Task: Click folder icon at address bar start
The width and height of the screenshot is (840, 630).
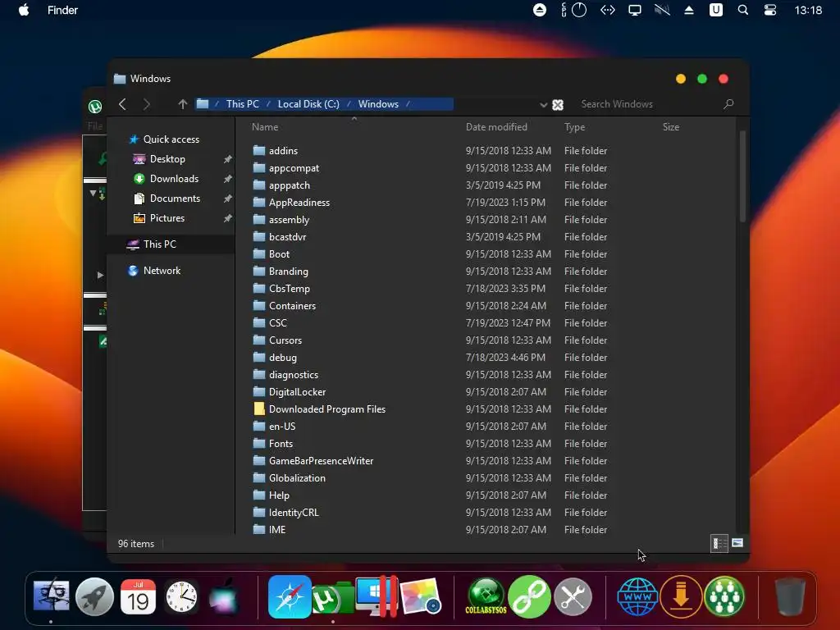Action: click(x=203, y=104)
